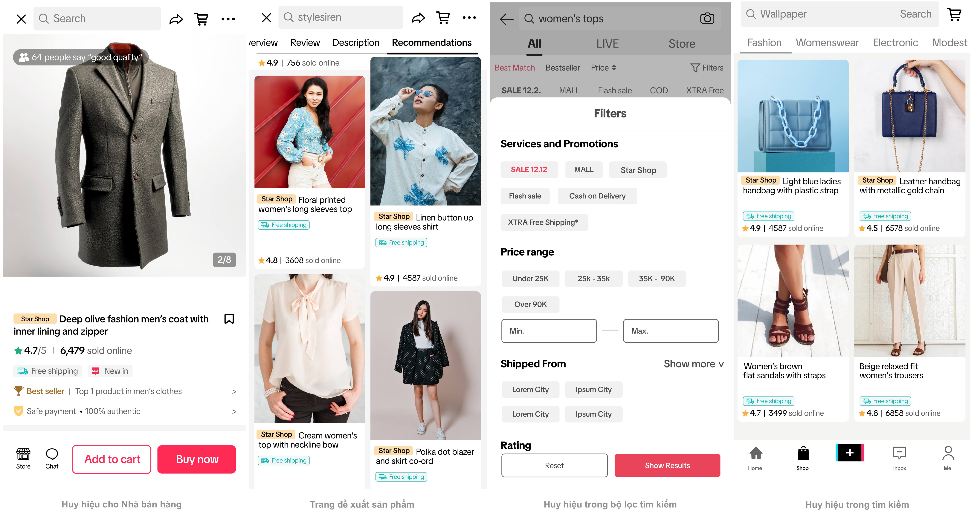Tap the camera search icon
The width and height of the screenshot is (980, 528).
707,18
